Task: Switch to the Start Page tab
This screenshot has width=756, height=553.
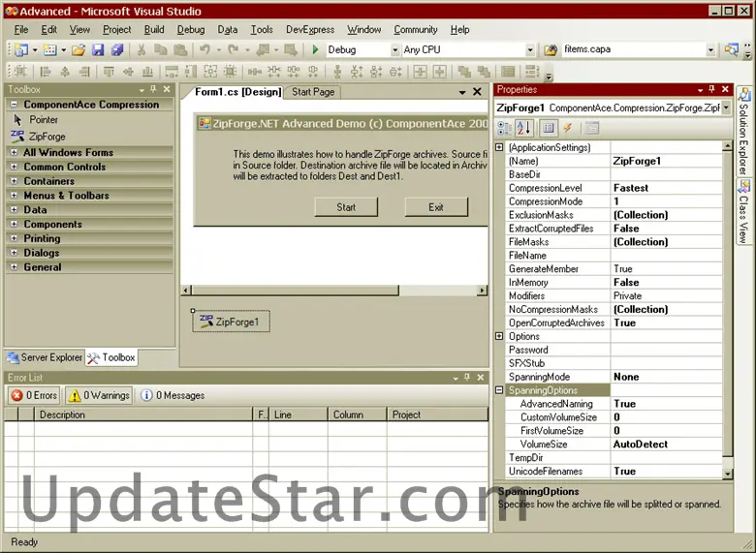Action: (313, 92)
